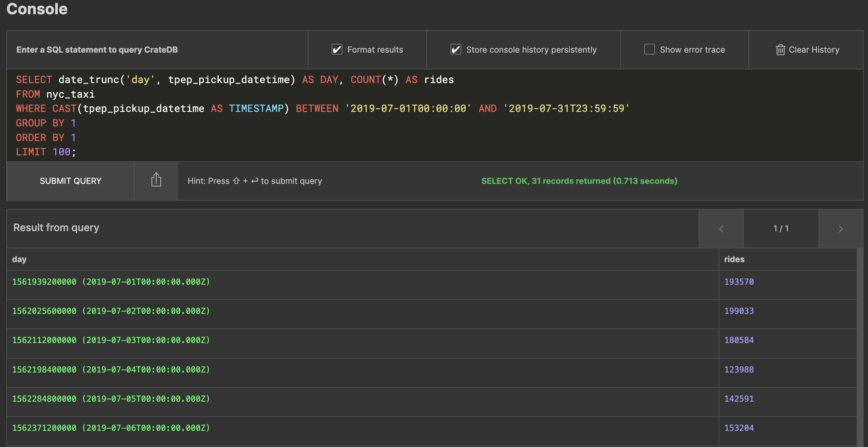The height and width of the screenshot is (447, 868).
Task: Toggle Store console history persistently checkbox
Action: (456, 49)
